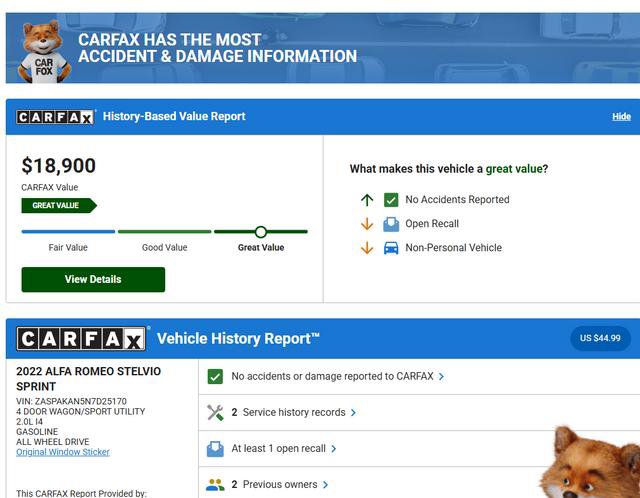The image size is (640, 498).
Task: Open the At least 1 open recall row
Action: tap(284, 449)
